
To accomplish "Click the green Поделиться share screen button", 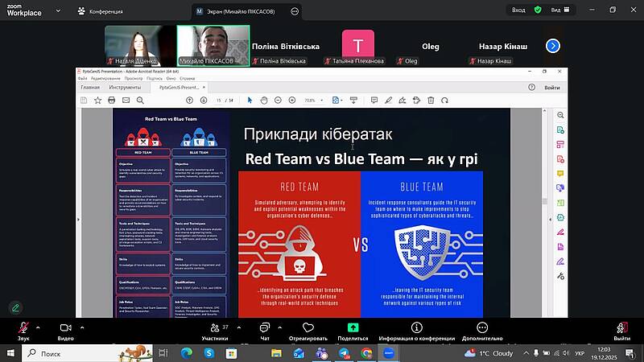I will pos(353,328).
